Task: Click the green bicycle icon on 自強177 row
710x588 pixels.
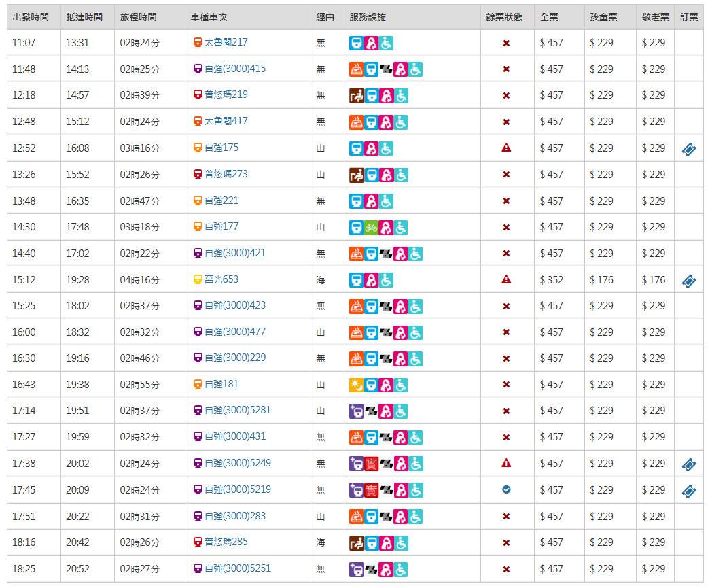Action: [x=371, y=228]
